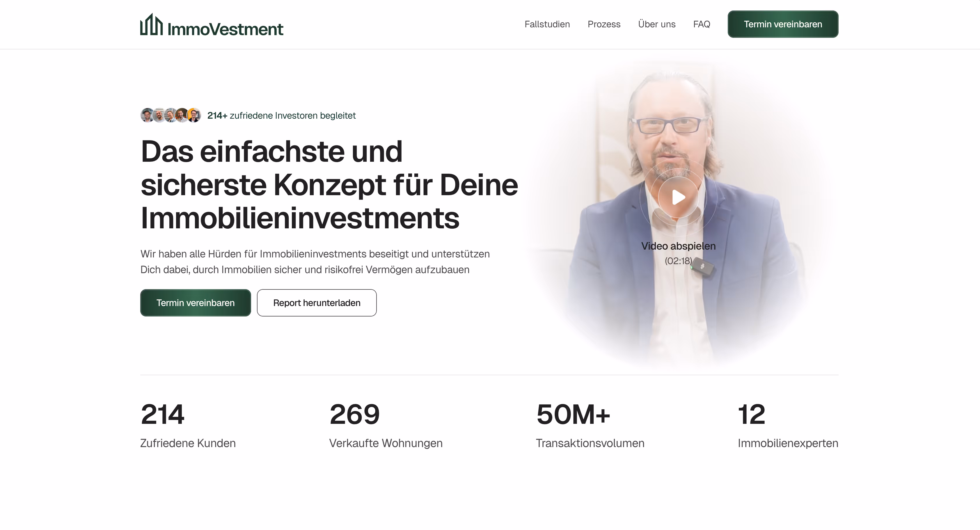Click the 214+ zufriedene Investoren text

pos(282,115)
